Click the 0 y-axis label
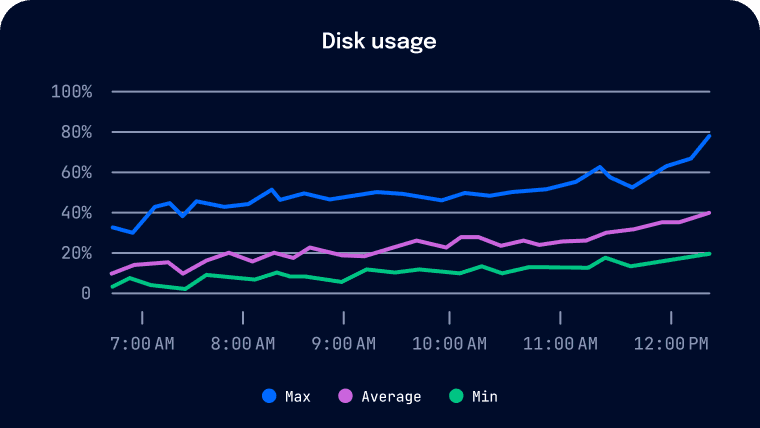Viewport: 760px width, 428px height. pyautogui.click(x=86, y=293)
